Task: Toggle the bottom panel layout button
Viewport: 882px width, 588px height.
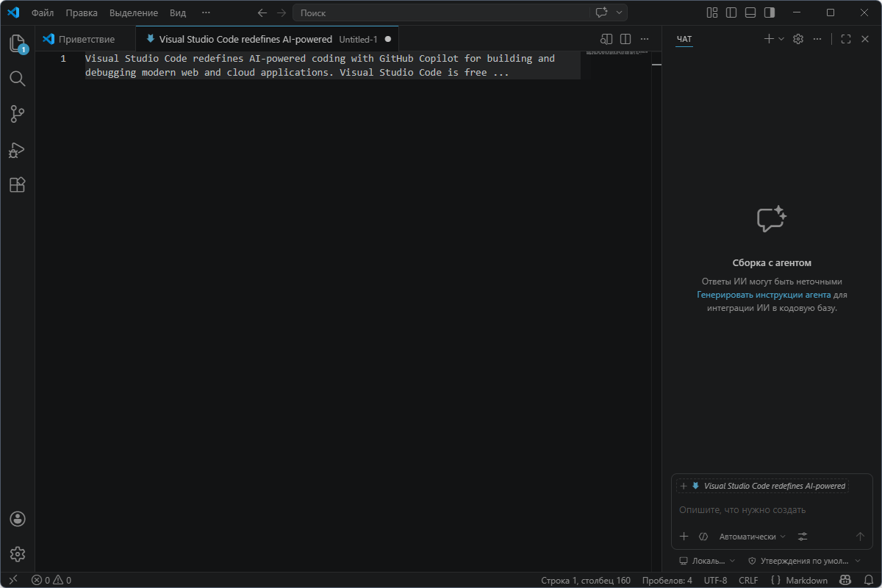Action: pyautogui.click(x=750, y=12)
